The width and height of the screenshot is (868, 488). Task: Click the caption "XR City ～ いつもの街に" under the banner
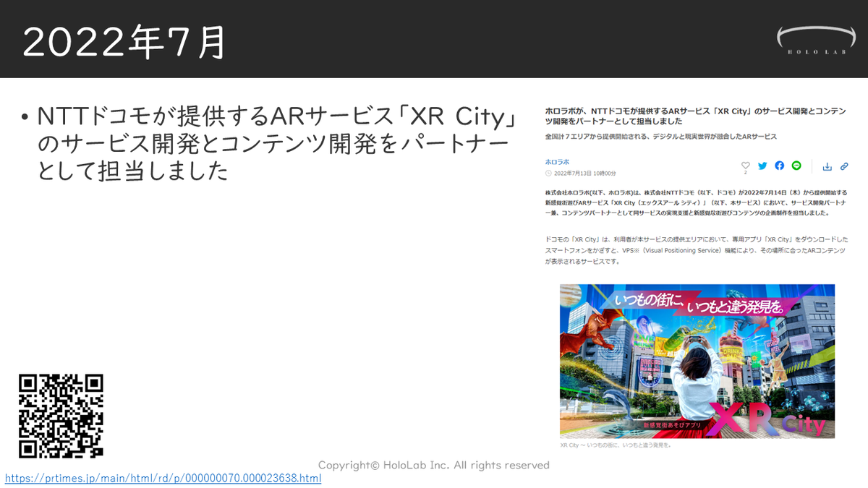[x=616, y=445]
